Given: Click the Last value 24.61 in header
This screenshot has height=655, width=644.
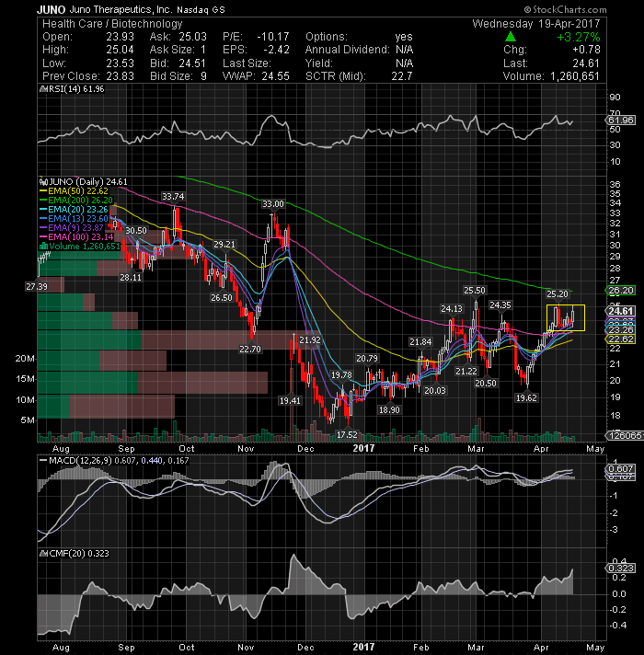Looking at the screenshot, I should [x=586, y=63].
